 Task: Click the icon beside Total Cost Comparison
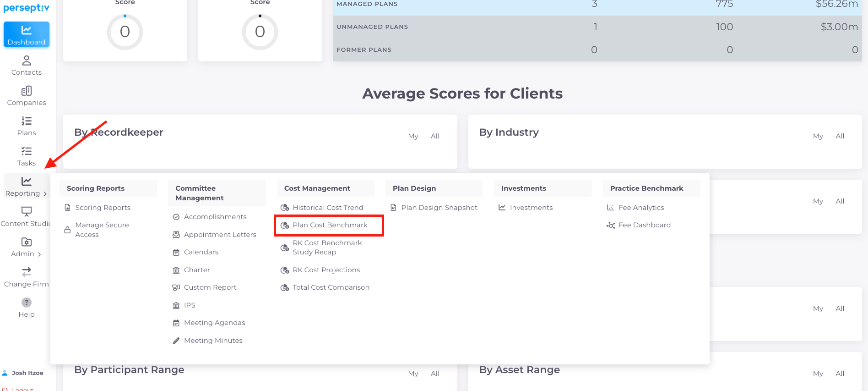click(x=285, y=287)
